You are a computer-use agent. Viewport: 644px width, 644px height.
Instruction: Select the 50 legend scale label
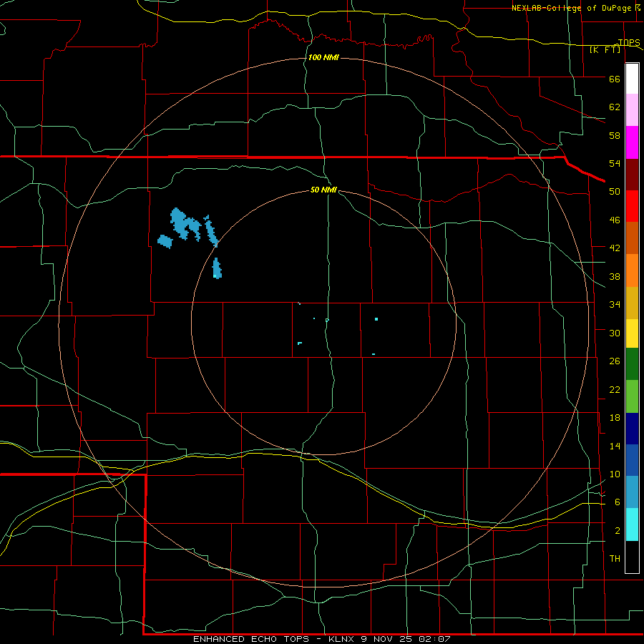coord(615,192)
